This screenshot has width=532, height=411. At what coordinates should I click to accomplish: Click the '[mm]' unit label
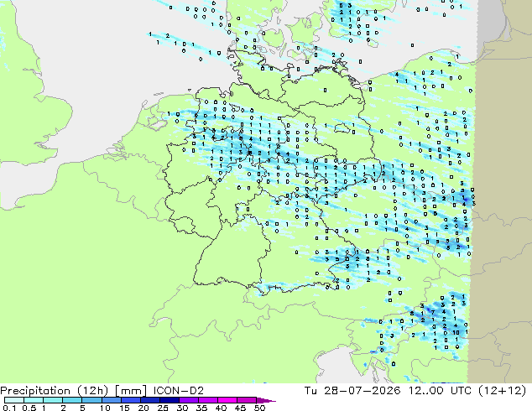click(131, 391)
